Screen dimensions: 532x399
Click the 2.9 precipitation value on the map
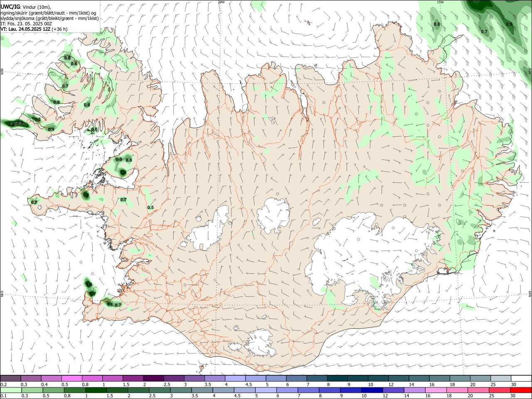(x=20, y=123)
